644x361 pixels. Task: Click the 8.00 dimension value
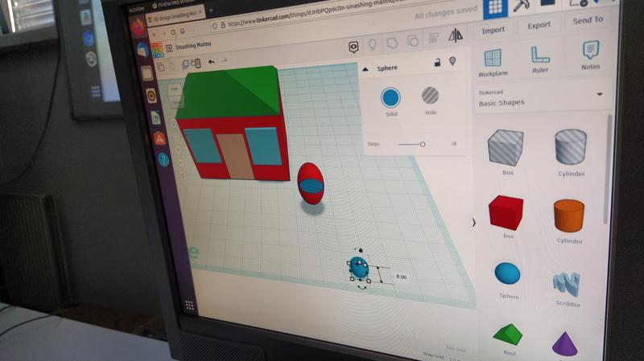tap(401, 277)
